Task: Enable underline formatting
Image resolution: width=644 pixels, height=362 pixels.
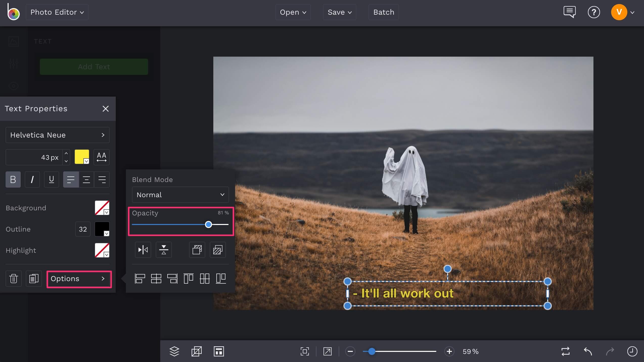Action: 51,179
